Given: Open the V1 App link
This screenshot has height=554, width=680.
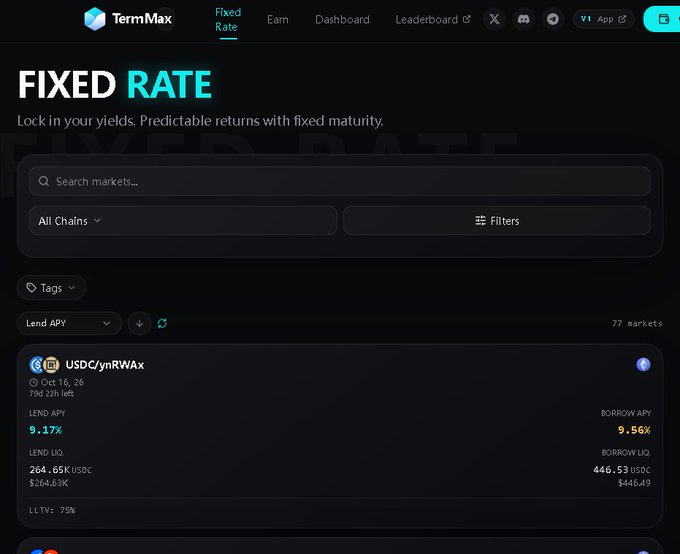Looking at the screenshot, I should click(604, 19).
